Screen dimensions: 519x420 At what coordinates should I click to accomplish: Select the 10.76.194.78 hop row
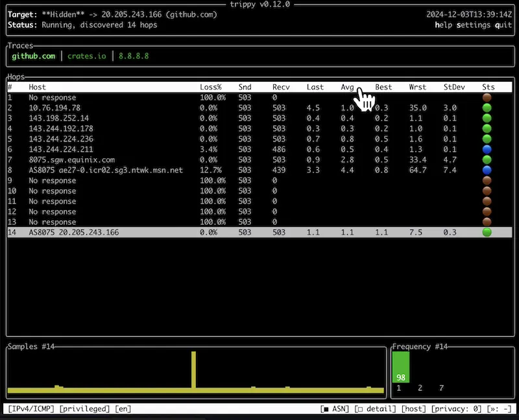point(259,108)
